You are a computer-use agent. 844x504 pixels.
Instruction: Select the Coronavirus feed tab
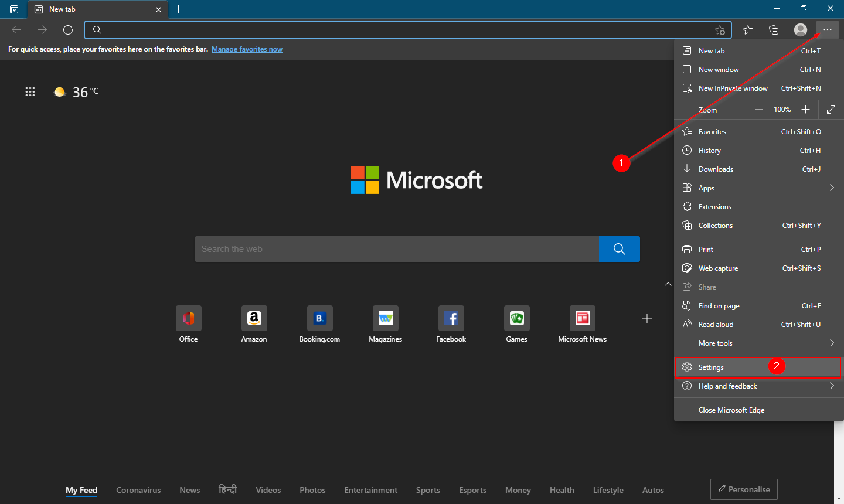pos(138,491)
